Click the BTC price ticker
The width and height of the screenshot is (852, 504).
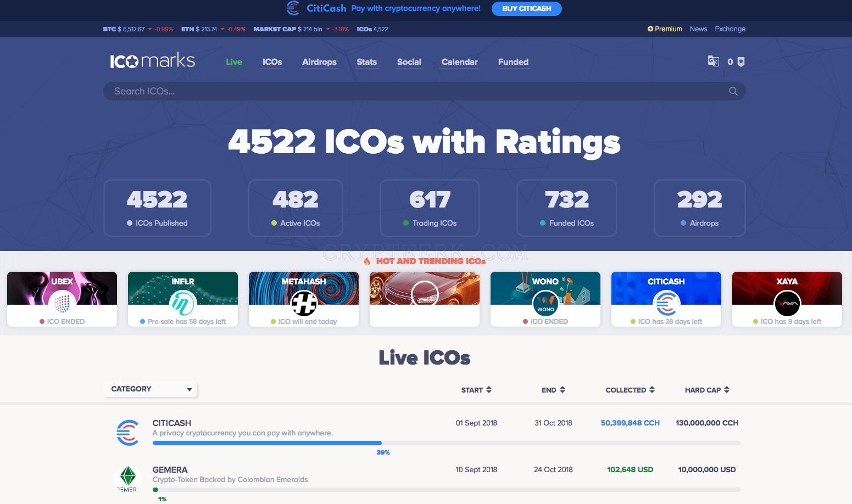(x=138, y=29)
